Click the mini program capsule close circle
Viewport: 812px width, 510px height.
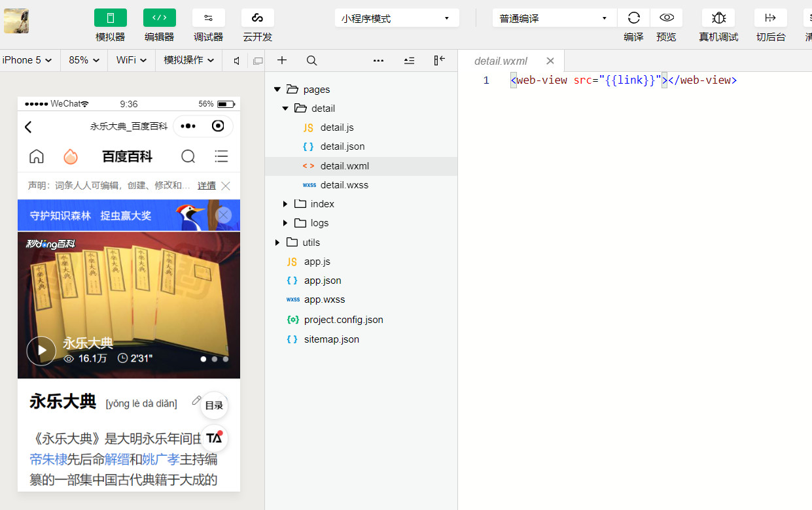tap(219, 126)
